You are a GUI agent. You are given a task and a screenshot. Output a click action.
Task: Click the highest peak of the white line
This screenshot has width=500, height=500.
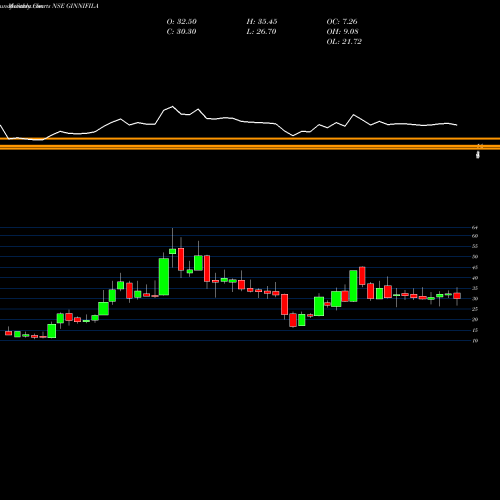coord(172,107)
